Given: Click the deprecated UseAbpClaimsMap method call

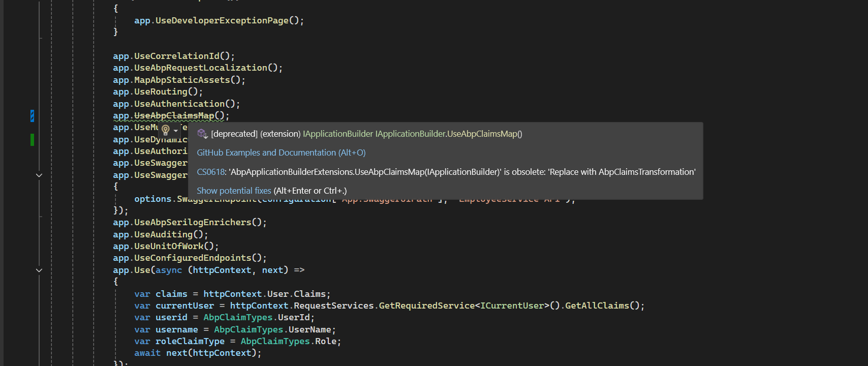Looking at the screenshot, I should pos(174,116).
